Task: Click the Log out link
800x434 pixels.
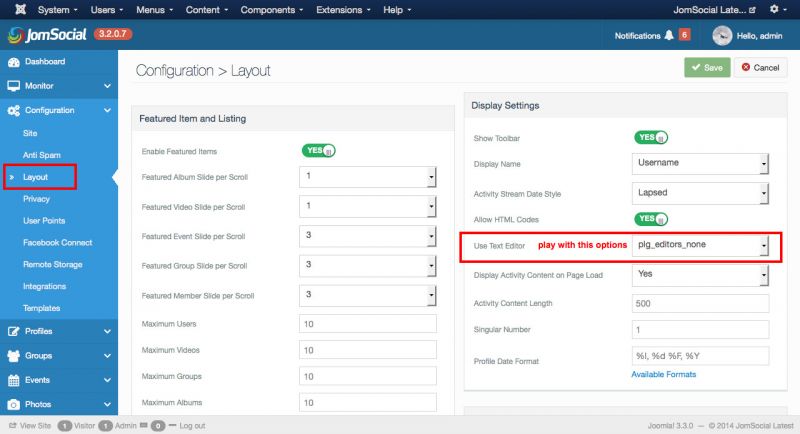Action: tap(192, 425)
